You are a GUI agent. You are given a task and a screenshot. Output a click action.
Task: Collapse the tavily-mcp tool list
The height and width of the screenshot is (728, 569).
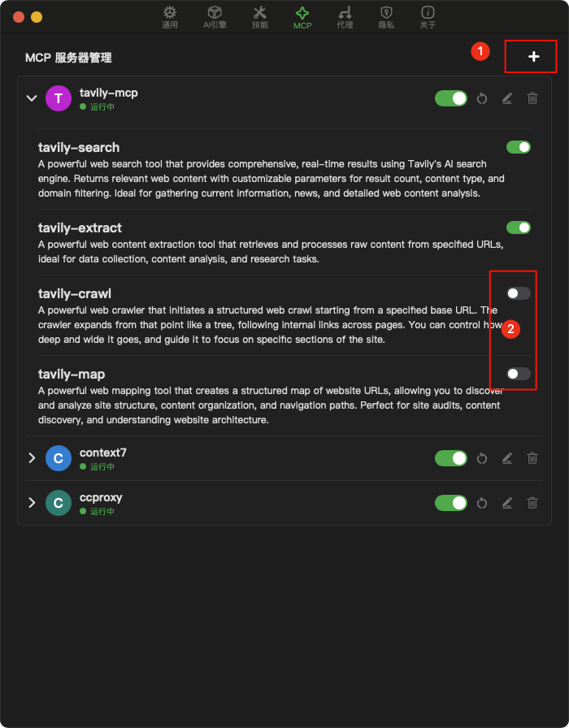point(32,98)
